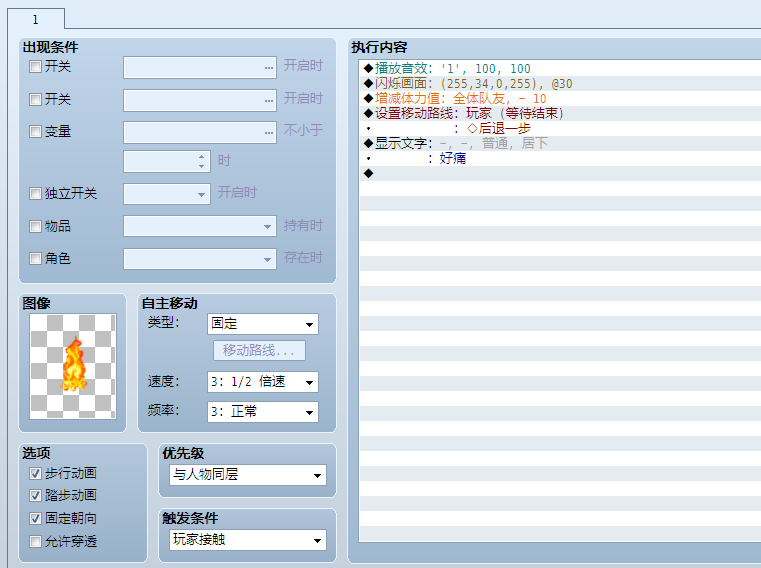Open the 速度 dropdown showing 1/2 倍速
This screenshot has height=568, width=761.
point(263,382)
